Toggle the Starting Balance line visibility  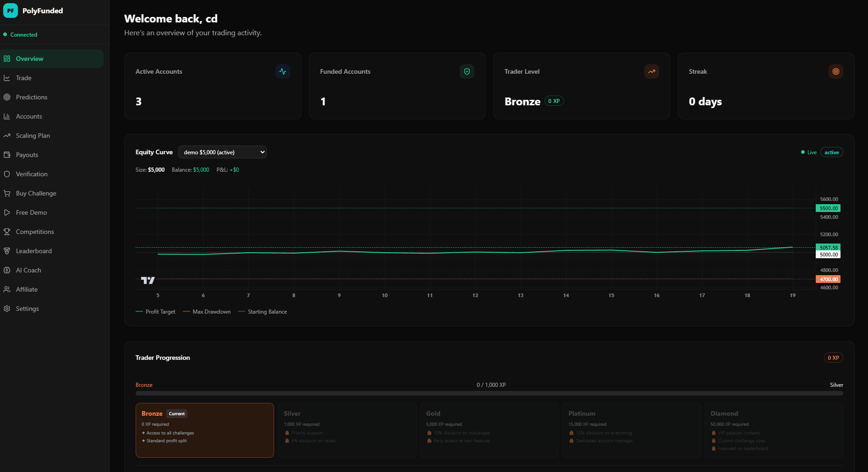tap(263, 312)
